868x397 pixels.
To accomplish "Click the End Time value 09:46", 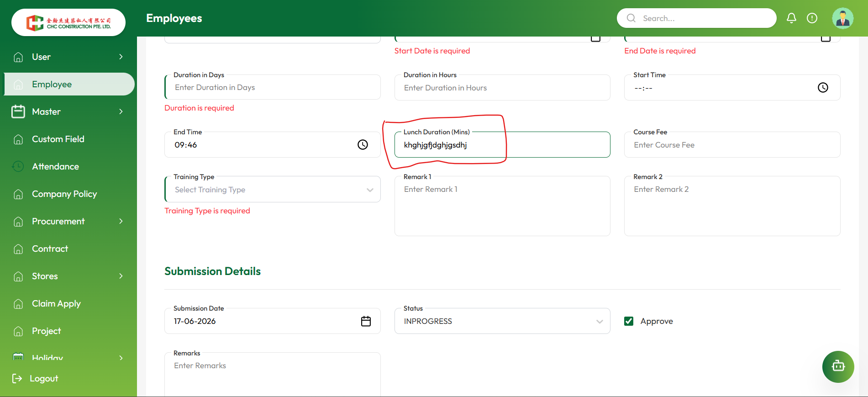I will (x=186, y=145).
